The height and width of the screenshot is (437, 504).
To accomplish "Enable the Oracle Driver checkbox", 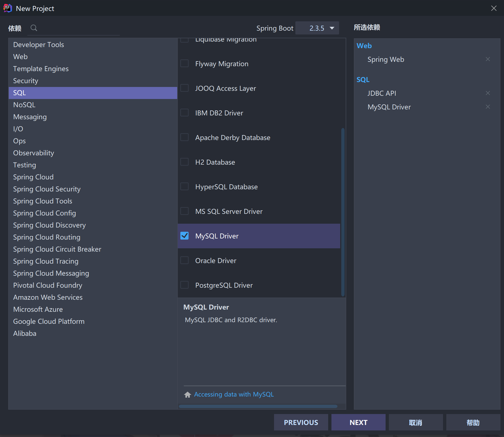I will click(x=185, y=260).
